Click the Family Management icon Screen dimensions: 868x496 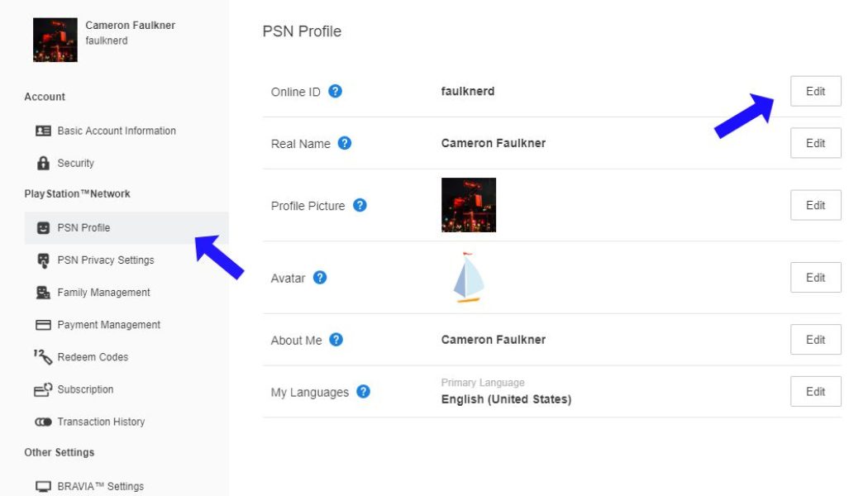pyautogui.click(x=42, y=292)
